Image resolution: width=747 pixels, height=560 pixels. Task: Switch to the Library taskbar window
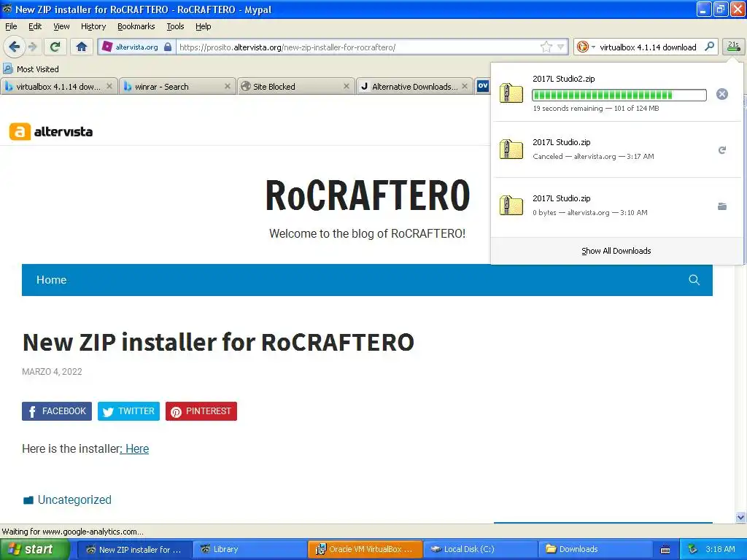point(249,549)
